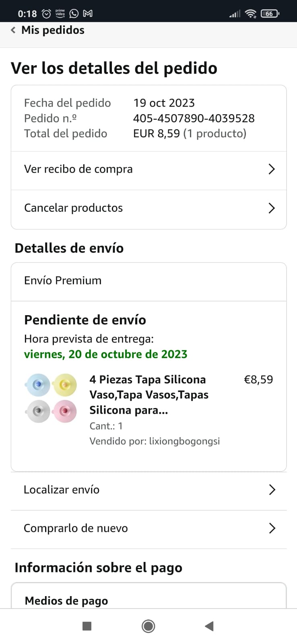Open the chevron beside Ver recibo de compra

tap(272, 169)
